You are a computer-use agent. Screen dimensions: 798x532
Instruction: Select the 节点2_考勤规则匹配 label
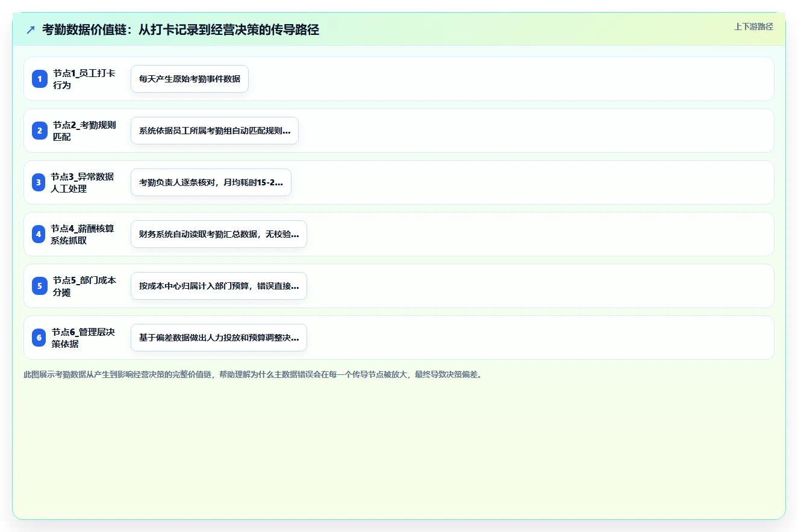(84, 131)
